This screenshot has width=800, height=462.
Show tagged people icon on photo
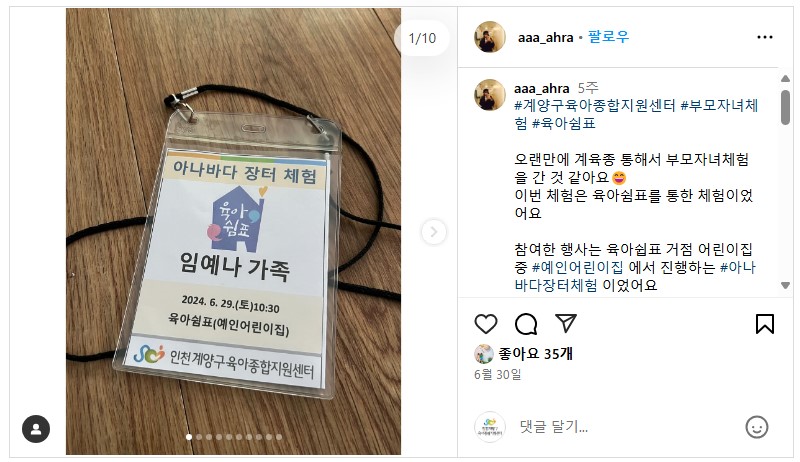36,429
